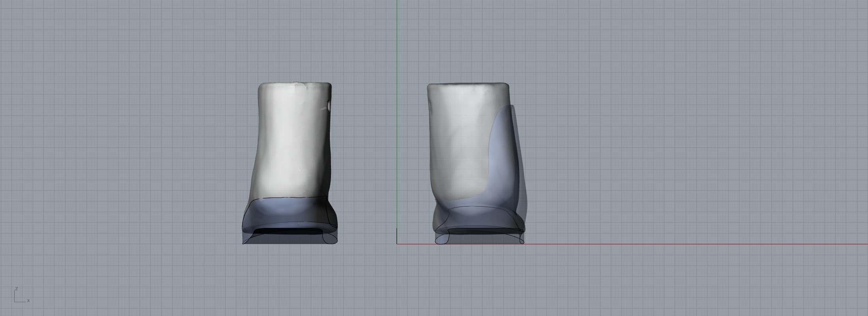
Task: Click the top edge of left model
Action: (x=294, y=83)
